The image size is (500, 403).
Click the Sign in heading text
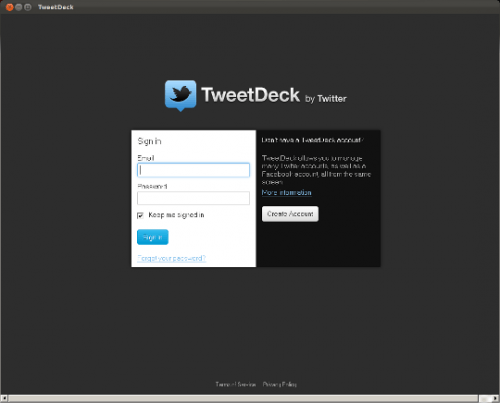(x=149, y=141)
